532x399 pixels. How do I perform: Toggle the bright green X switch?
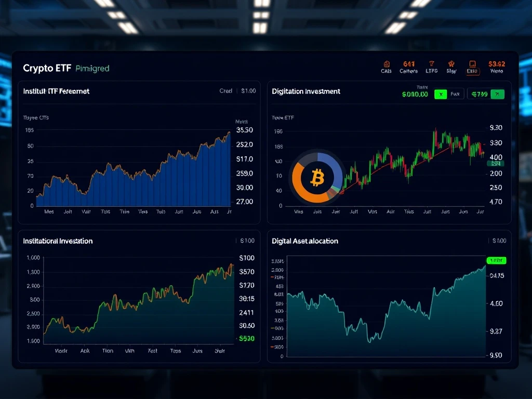441,94
